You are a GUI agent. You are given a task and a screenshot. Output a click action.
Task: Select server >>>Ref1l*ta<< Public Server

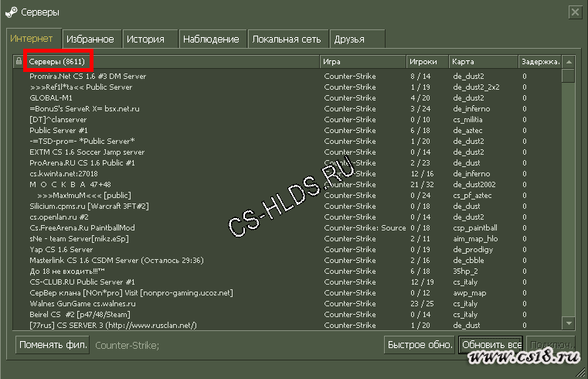[287, 87]
